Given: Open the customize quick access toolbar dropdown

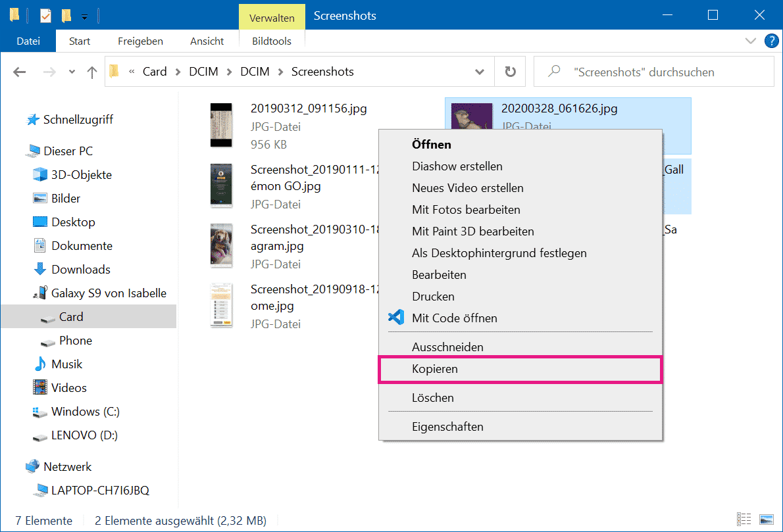Looking at the screenshot, I should click(x=84, y=16).
